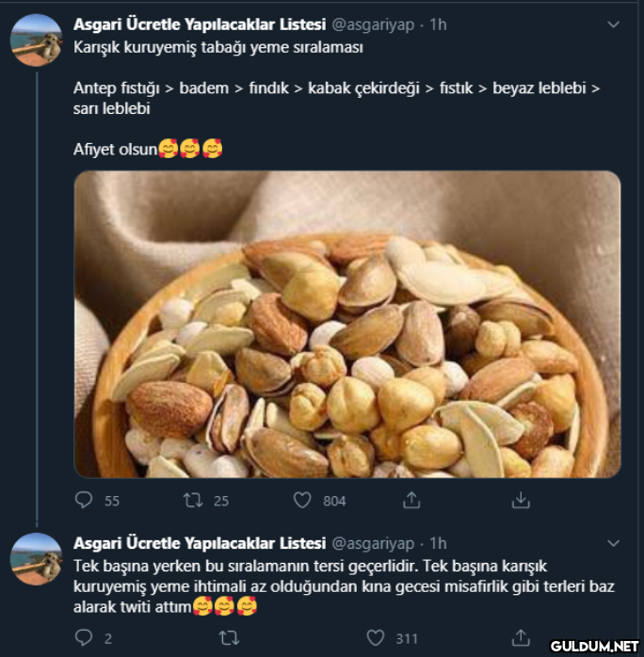The width and height of the screenshot is (644, 657).
Task: Open the 1h timestamp of the first tweet
Action: pyautogui.click(x=438, y=24)
